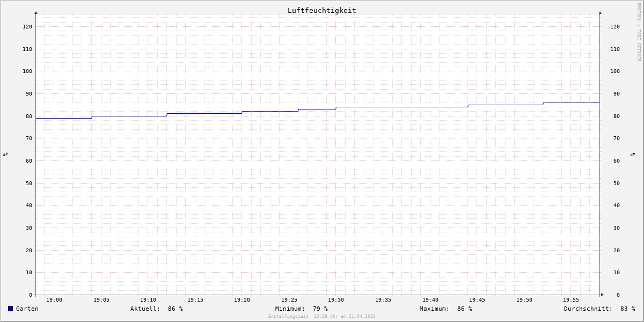Click the 19:40 time axis label
Viewport: 644px width, 322px height.
pos(430,299)
